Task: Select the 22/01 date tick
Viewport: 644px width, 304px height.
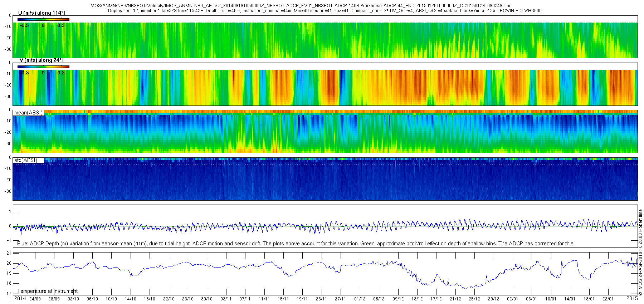Action: click(608, 299)
